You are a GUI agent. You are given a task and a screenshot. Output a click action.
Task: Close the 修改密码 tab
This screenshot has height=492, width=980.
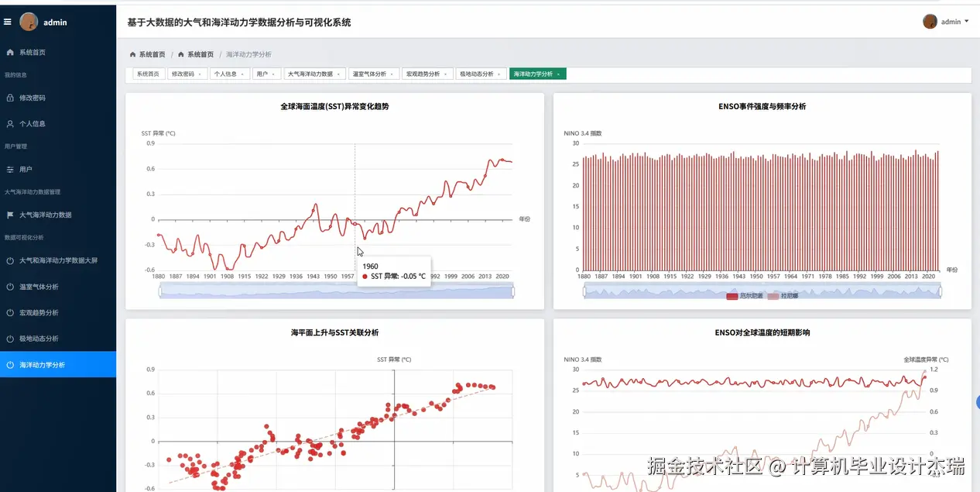pos(200,74)
